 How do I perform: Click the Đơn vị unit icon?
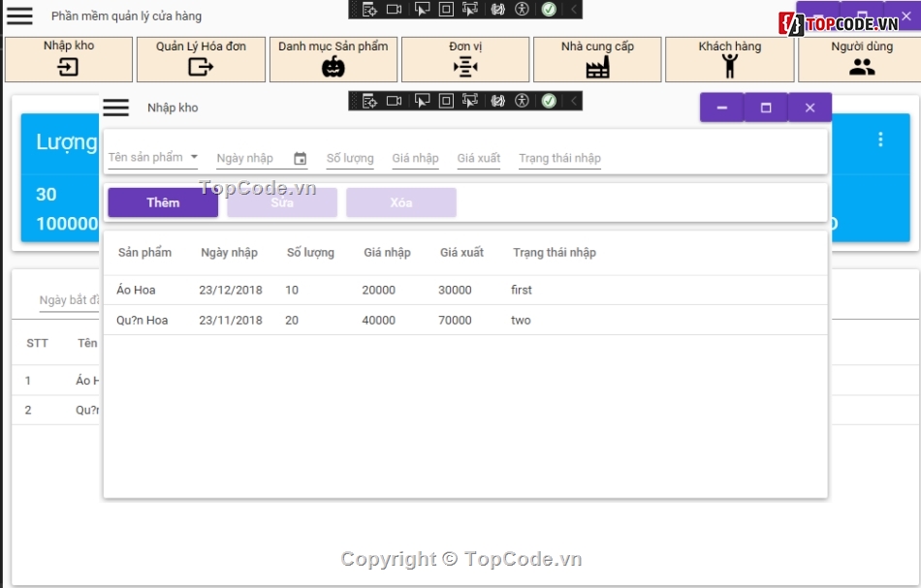[x=465, y=67]
